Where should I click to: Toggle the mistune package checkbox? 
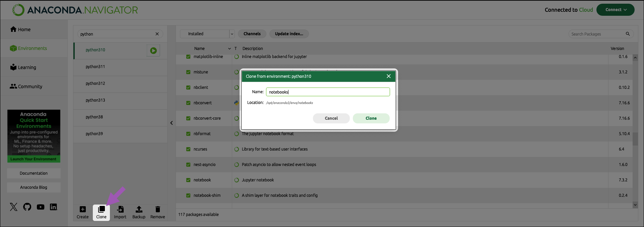[188, 72]
